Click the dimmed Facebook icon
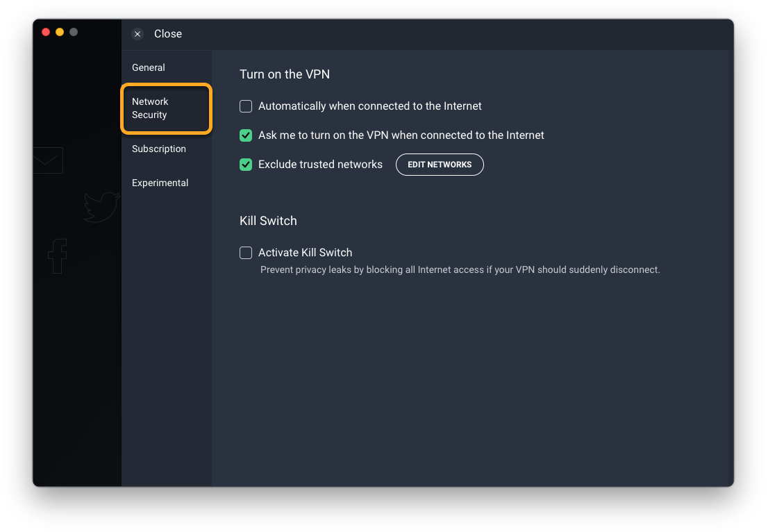Screen dimensions: 768x532 pyautogui.click(x=58, y=256)
